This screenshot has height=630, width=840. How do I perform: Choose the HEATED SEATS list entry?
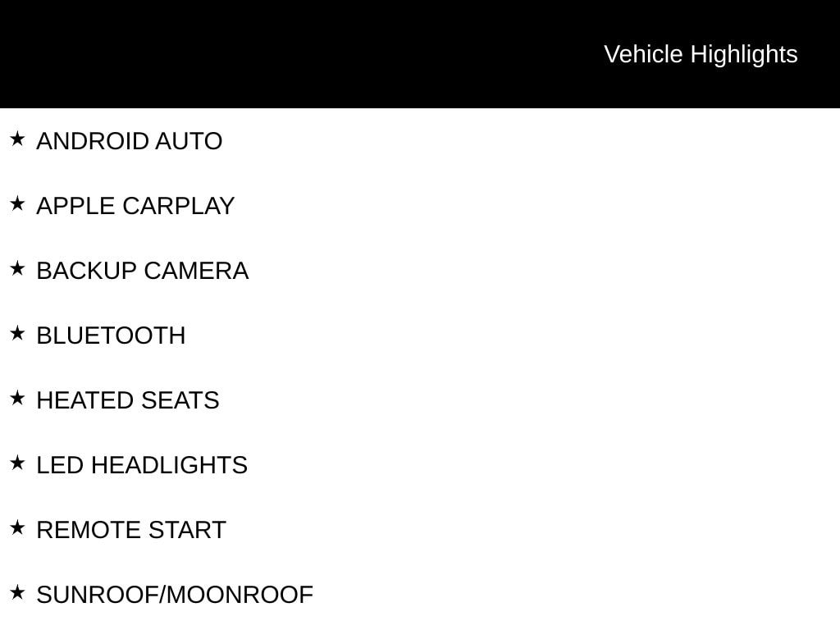(128, 400)
